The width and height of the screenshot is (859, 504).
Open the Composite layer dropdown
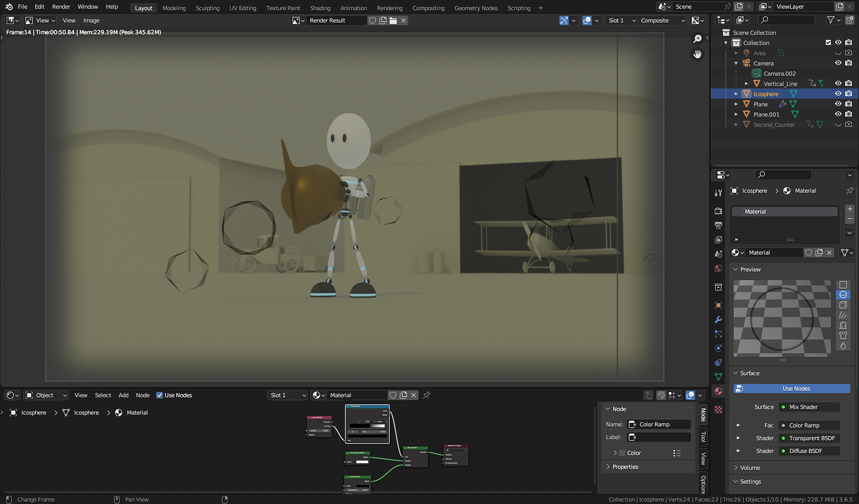[663, 21]
